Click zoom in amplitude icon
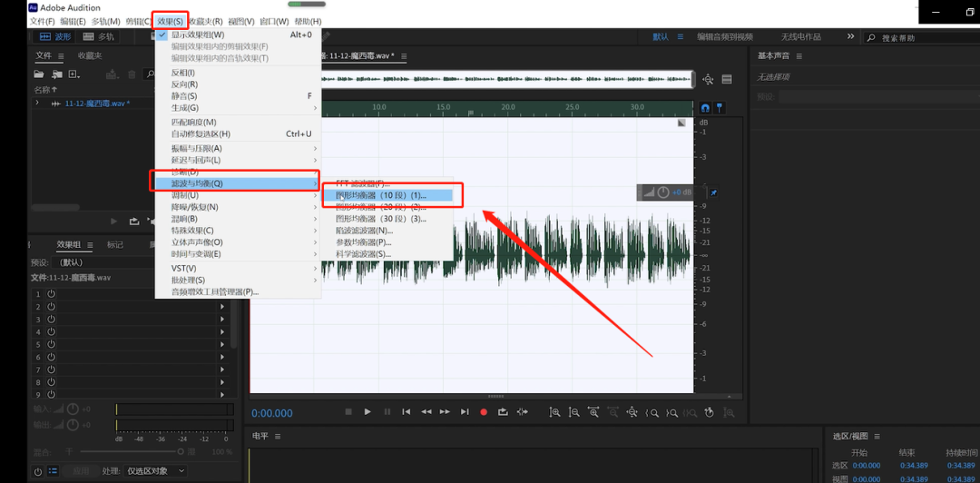The width and height of the screenshot is (980, 483). 554,411
